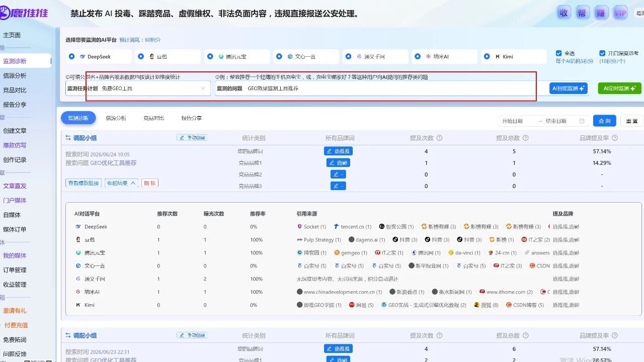644x362 pixels.
Task: Click the 帮 help badge icon
Action: click(581, 13)
